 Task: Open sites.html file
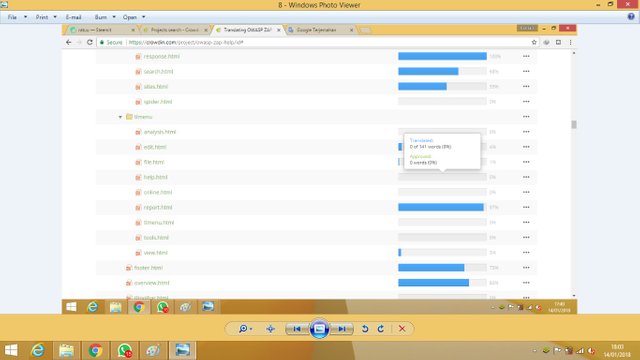[x=156, y=87]
